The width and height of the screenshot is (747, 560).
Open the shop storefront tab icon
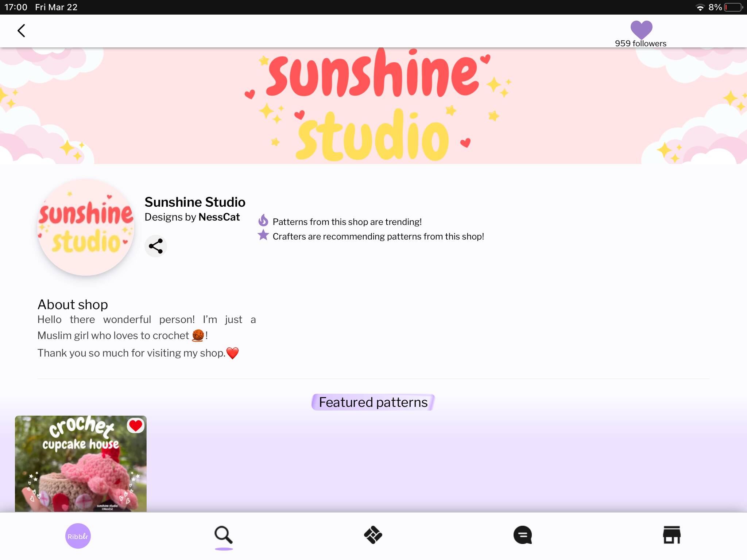(672, 535)
